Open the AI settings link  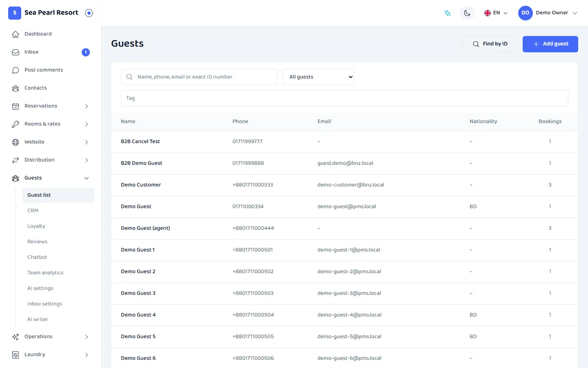click(x=58, y=289)
